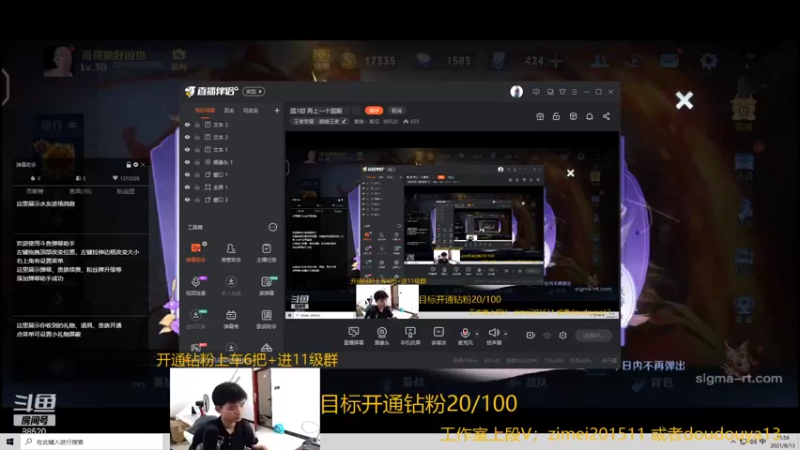Screen dimensions: 800x450
Task: Open the user avatar in title bar
Action: [x=516, y=91]
